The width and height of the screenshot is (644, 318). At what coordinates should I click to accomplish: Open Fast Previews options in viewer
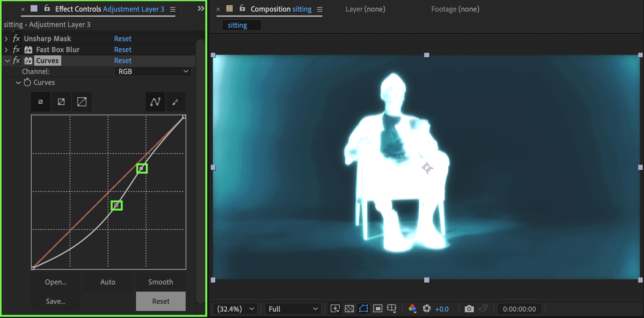(x=335, y=309)
